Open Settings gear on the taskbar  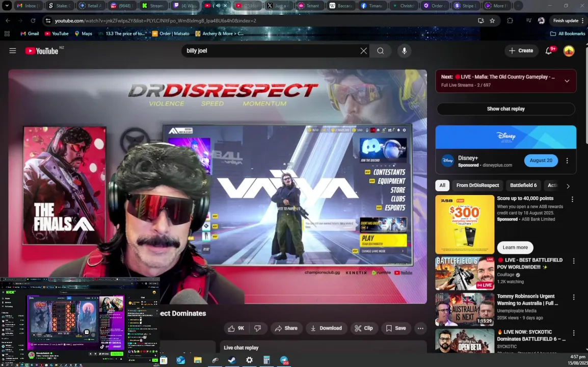[x=249, y=360]
